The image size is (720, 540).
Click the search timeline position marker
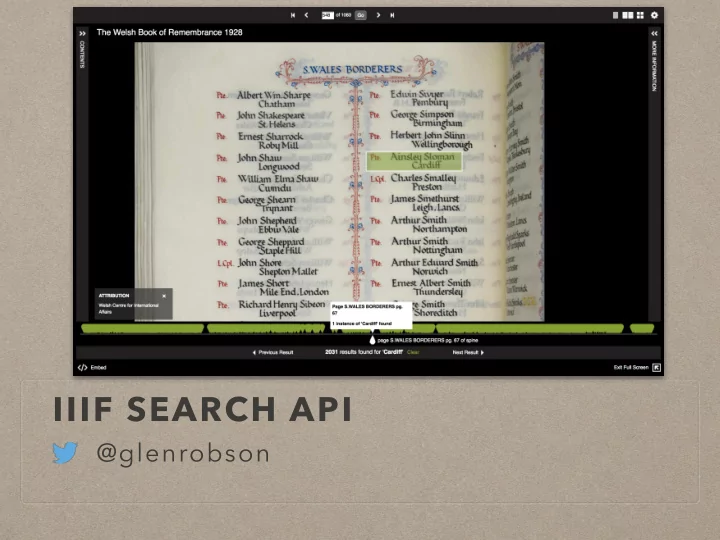[372, 340]
